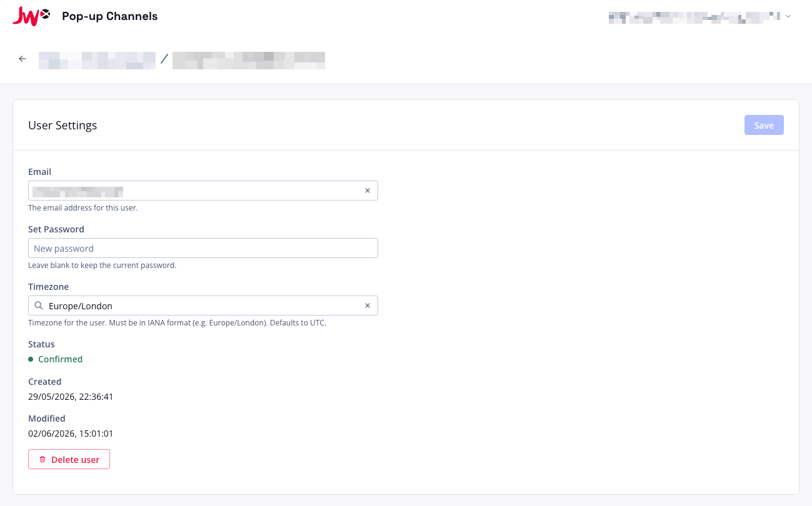This screenshot has width=812, height=506.
Task: Click the created date 29/05/2026, 22:36:41
Action: pyautogui.click(x=71, y=397)
